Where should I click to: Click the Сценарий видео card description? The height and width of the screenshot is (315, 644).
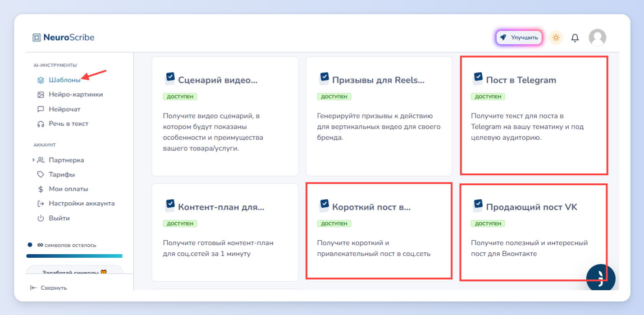click(x=213, y=132)
